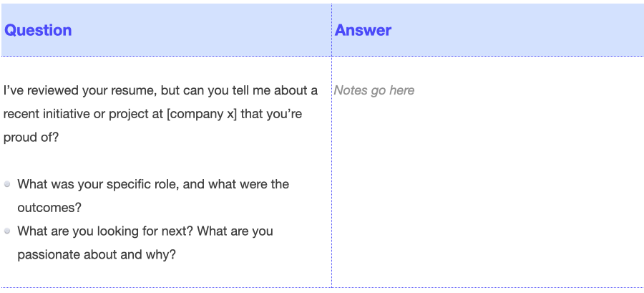Image resolution: width=644 pixels, height=293 pixels.
Task: Click the first bullet point marker
Action: [x=7, y=184]
